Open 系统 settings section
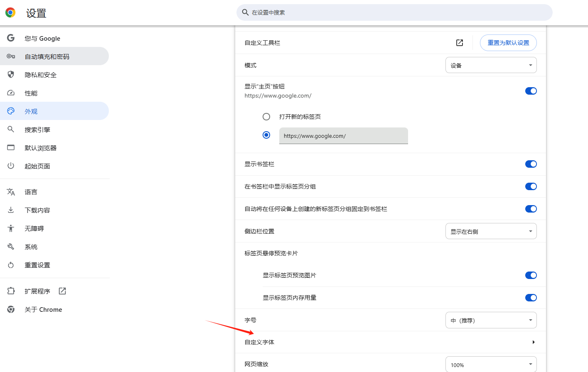 coord(54,247)
